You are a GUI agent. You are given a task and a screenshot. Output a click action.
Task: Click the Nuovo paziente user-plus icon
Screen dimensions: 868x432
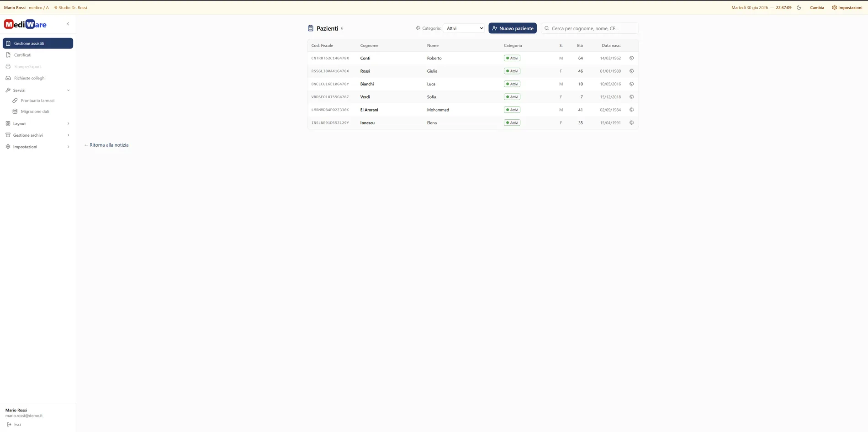click(x=494, y=28)
